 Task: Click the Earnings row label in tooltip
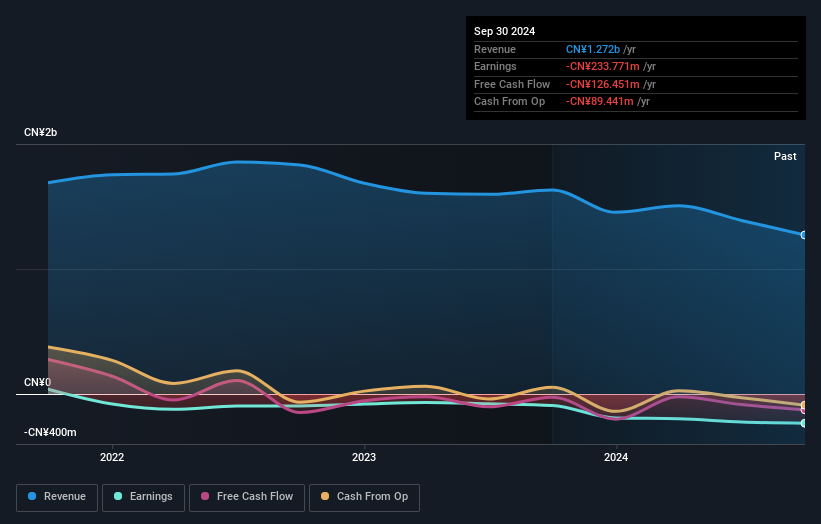click(x=495, y=66)
